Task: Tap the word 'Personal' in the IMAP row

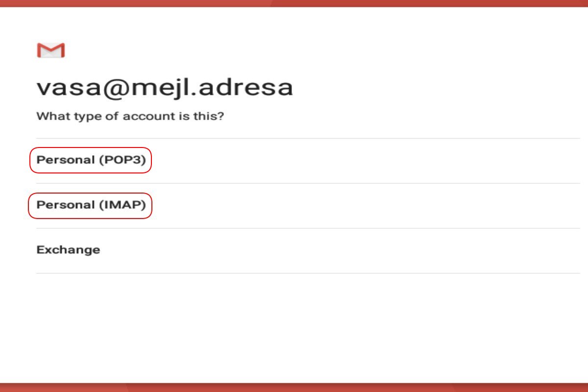Action: [x=66, y=205]
